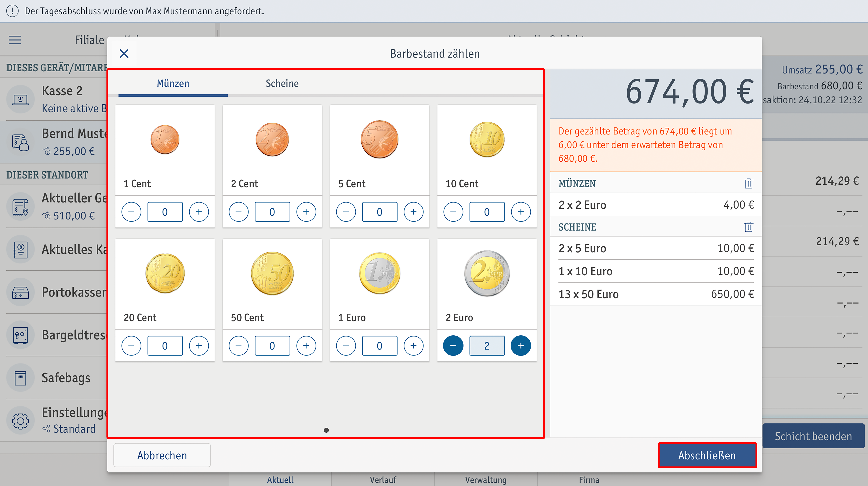Decrease the 50 Cent count
The width and height of the screenshot is (868, 486).
pos(239,346)
